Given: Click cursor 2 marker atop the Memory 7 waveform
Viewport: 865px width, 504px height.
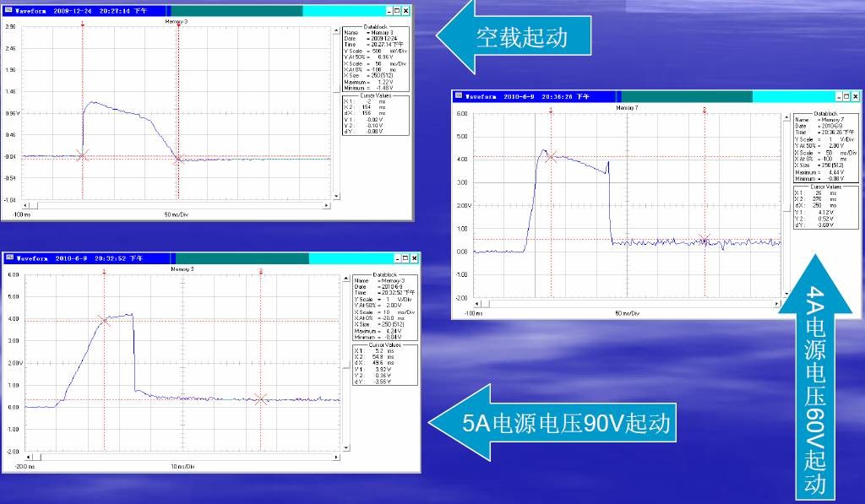Looking at the screenshot, I should tap(705, 110).
